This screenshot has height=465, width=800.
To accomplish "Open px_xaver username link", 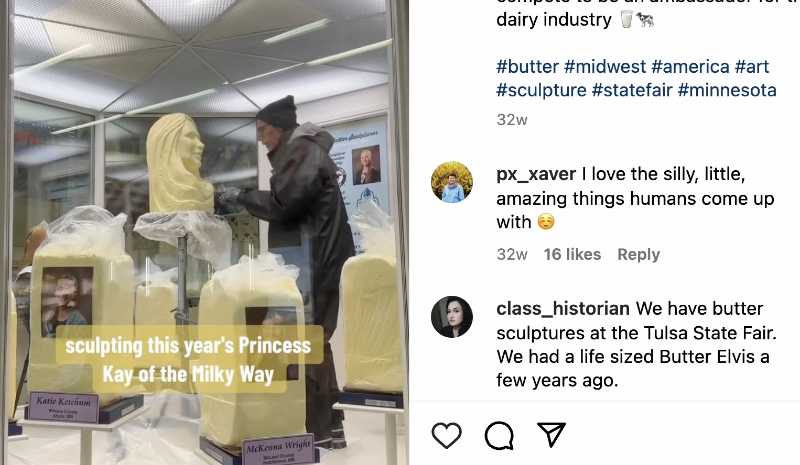I will coord(536,174).
